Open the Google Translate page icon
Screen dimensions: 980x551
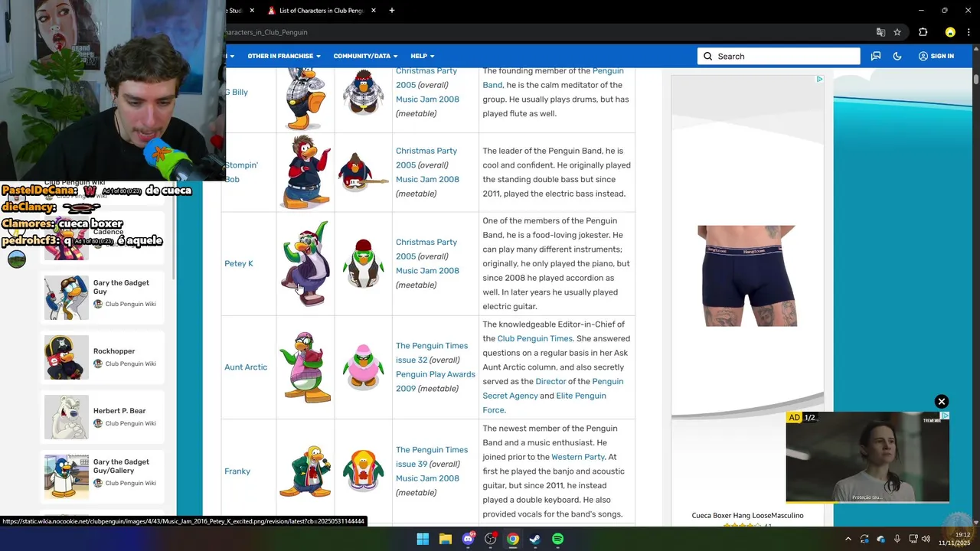pos(880,32)
